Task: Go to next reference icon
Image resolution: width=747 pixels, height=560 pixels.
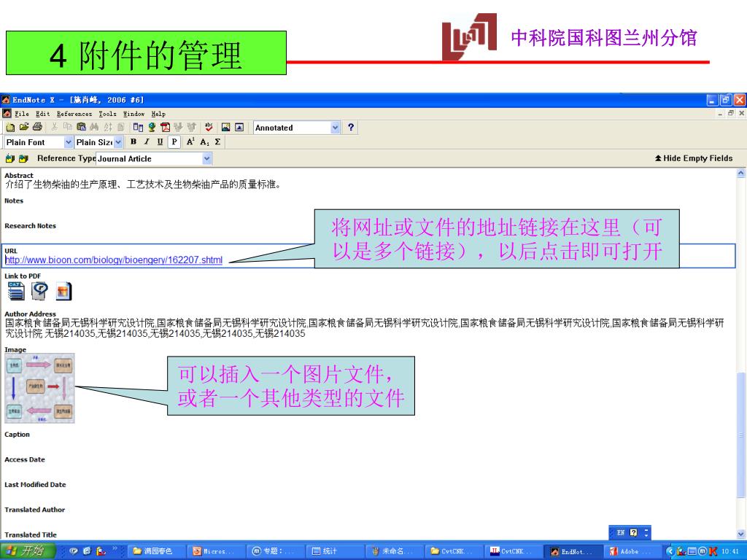Action: point(23,158)
